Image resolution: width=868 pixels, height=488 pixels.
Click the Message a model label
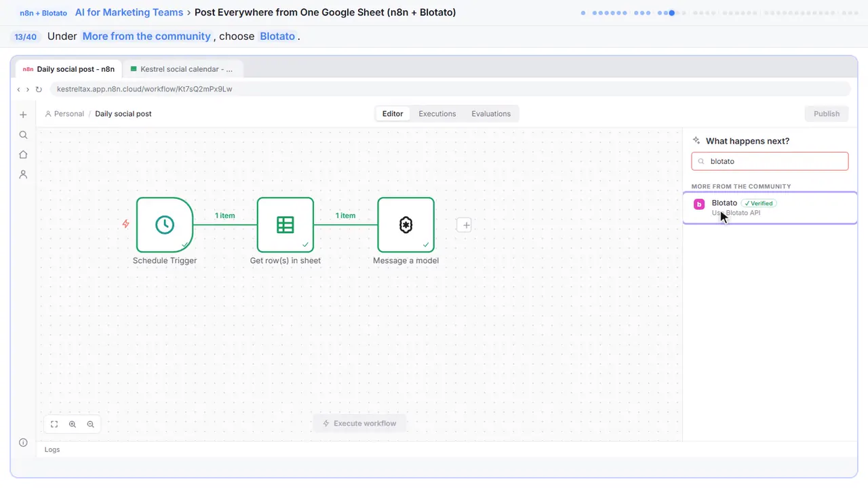pos(406,261)
